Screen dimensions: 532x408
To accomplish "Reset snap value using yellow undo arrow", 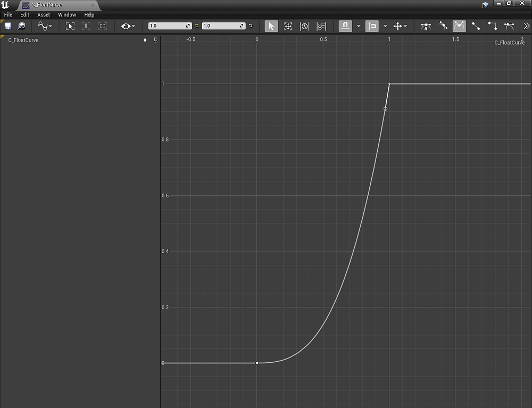I will coord(196,26).
